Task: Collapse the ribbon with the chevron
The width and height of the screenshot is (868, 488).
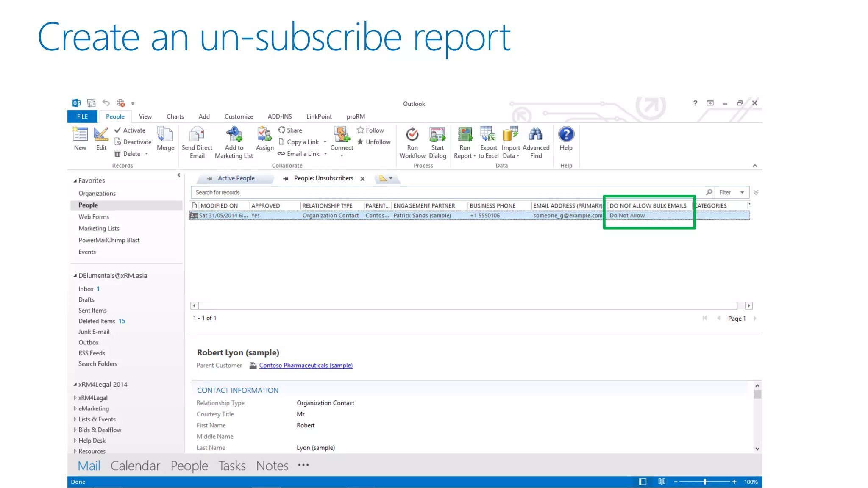Action: [x=755, y=166]
